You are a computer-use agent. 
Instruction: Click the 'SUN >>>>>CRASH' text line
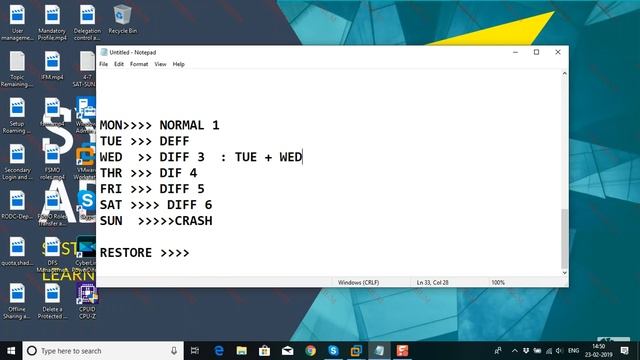(x=156, y=220)
